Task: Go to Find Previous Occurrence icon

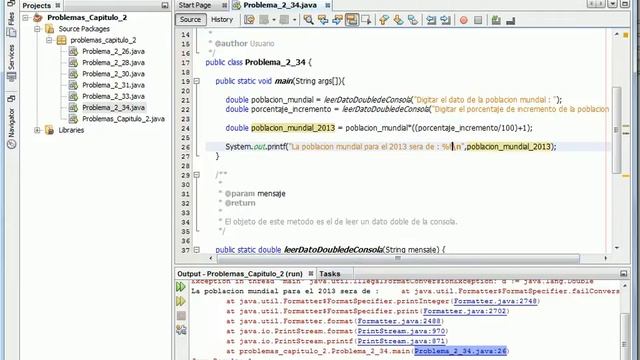Action: pyautogui.click(x=323, y=20)
